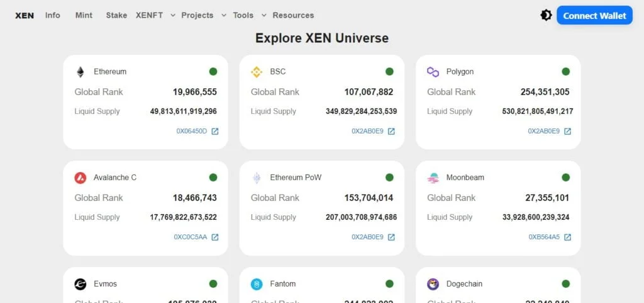Open contract address 0X06450D on Ethereum card

[192, 132]
